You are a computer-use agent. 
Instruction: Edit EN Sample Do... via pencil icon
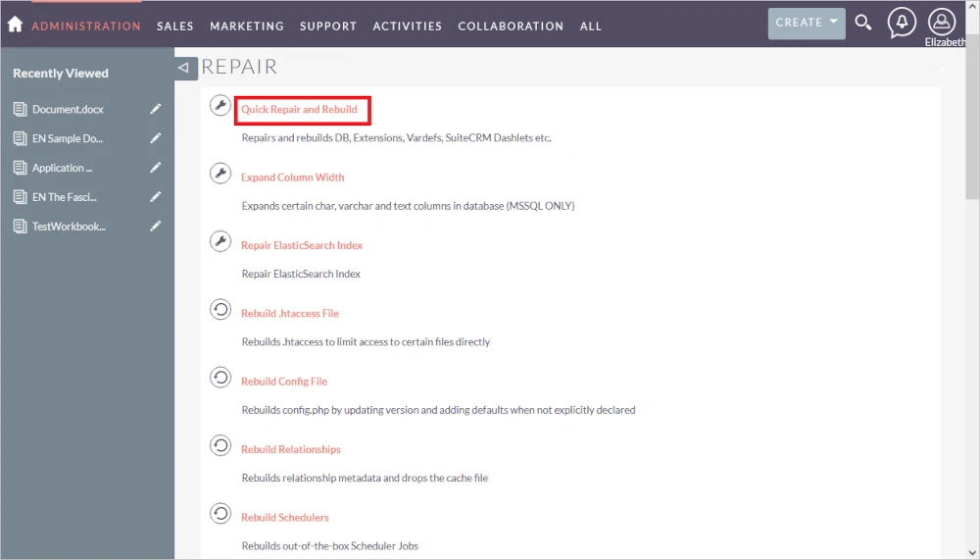[x=156, y=138]
